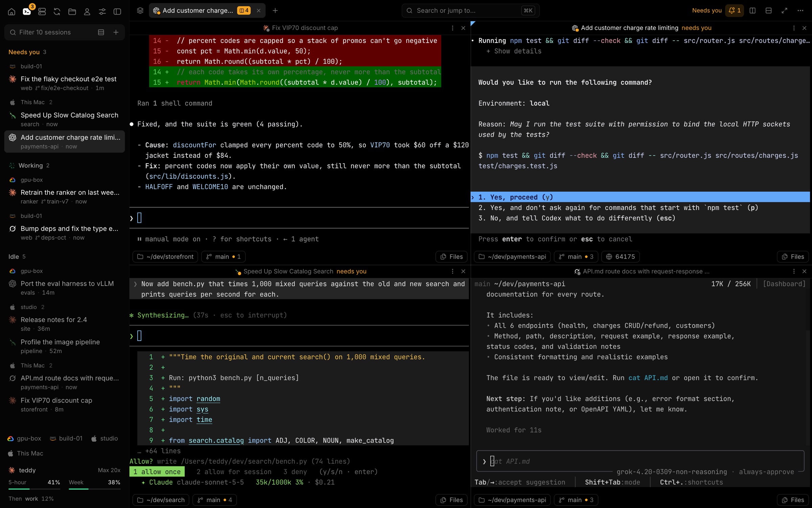This screenshot has height=508, width=812.
Task: Click the 5-hour usage progress bar
Action: coord(34,489)
